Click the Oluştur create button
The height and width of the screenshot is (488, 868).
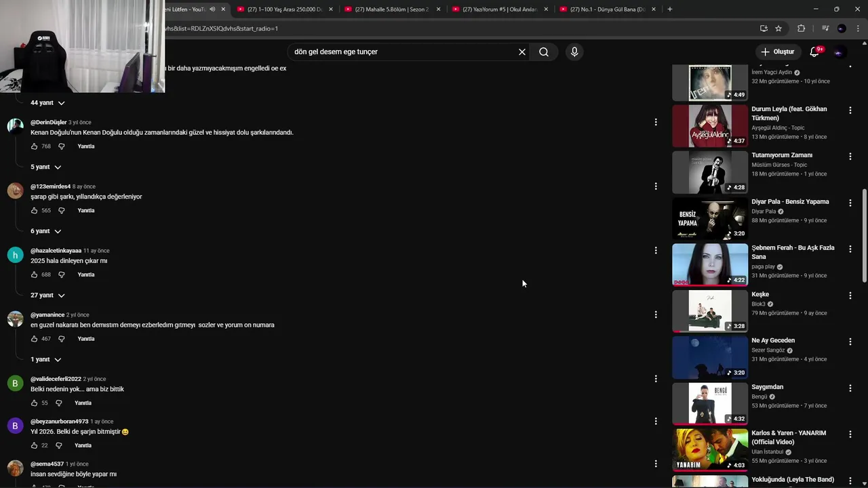click(x=777, y=52)
